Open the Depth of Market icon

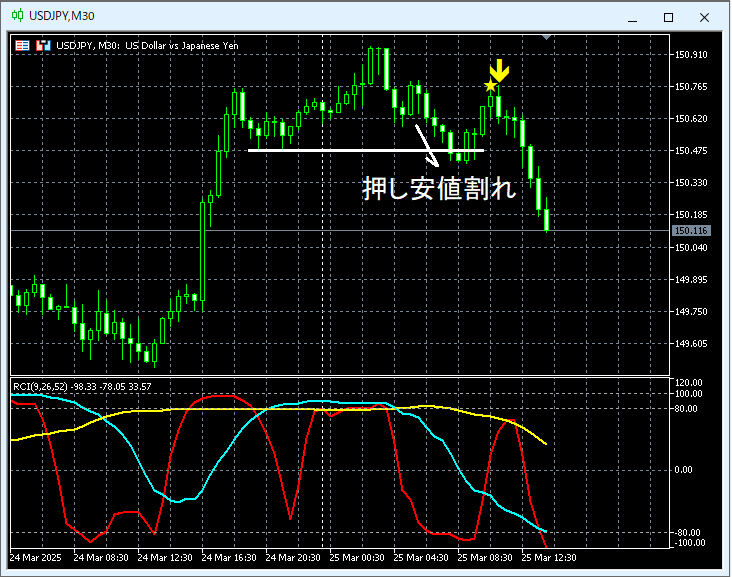pos(43,45)
